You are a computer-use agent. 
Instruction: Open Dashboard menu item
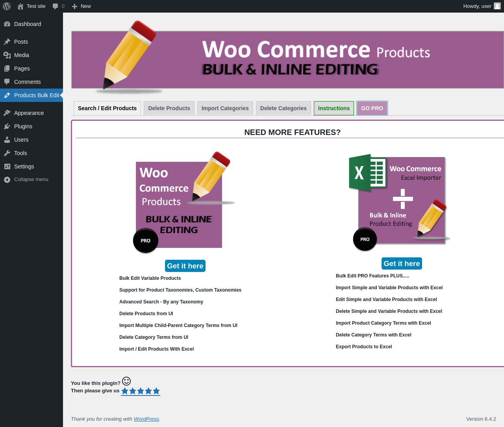(x=31, y=24)
